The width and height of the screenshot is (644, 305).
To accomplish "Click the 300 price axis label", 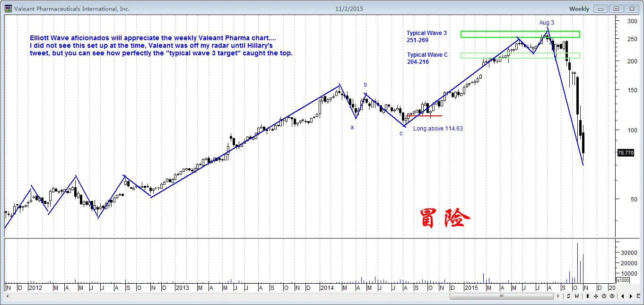I will pos(632,21).
